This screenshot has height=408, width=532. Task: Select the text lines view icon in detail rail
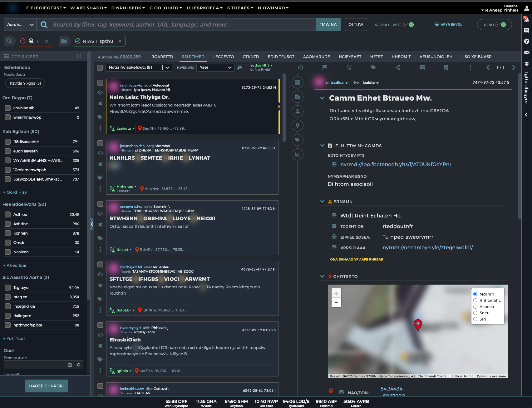point(298,82)
